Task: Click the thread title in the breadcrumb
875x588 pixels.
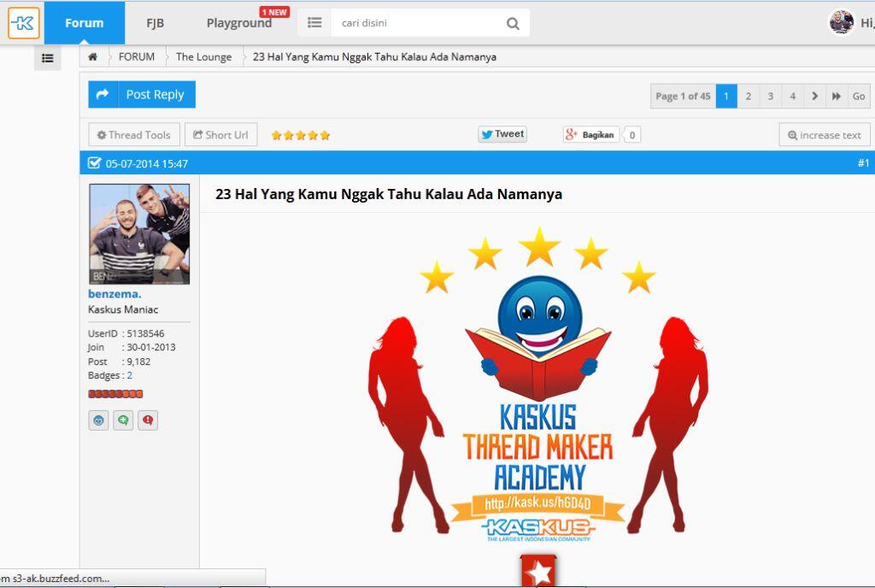Action: [374, 57]
